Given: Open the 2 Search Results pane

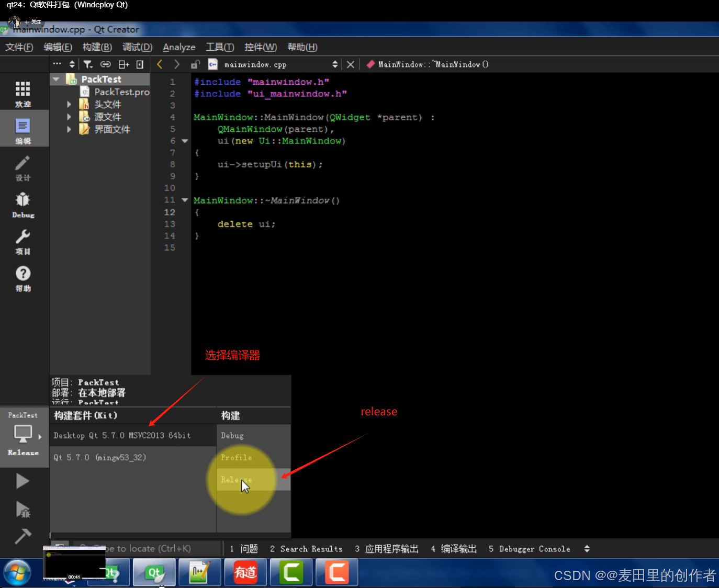Looking at the screenshot, I should (306, 549).
